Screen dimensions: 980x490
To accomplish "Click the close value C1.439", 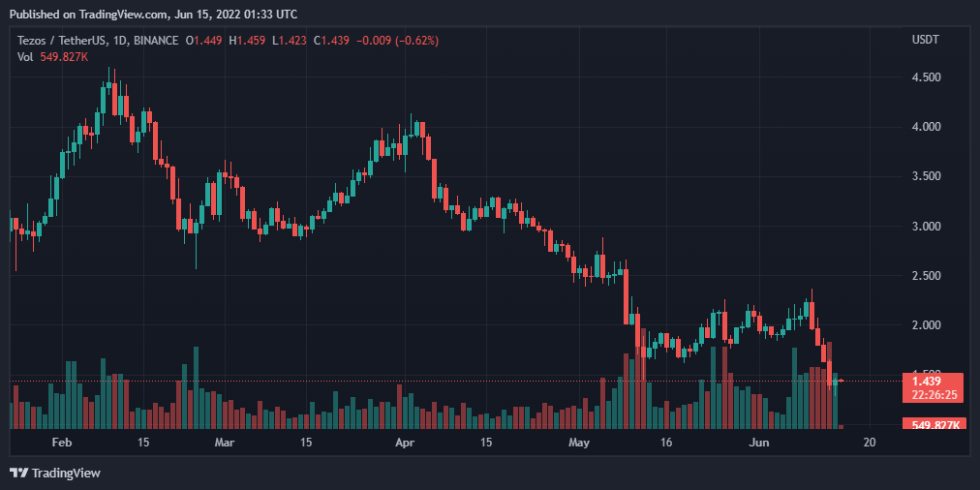I will pos(332,41).
